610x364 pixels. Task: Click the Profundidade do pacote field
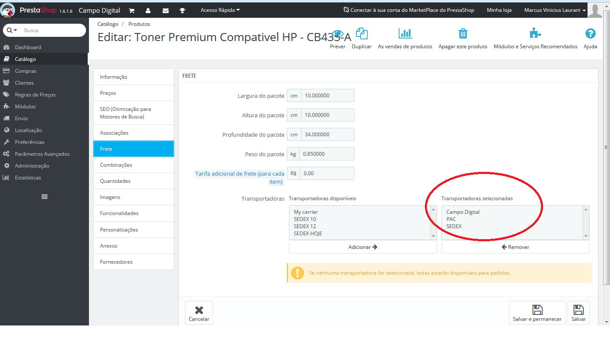tap(327, 135)
